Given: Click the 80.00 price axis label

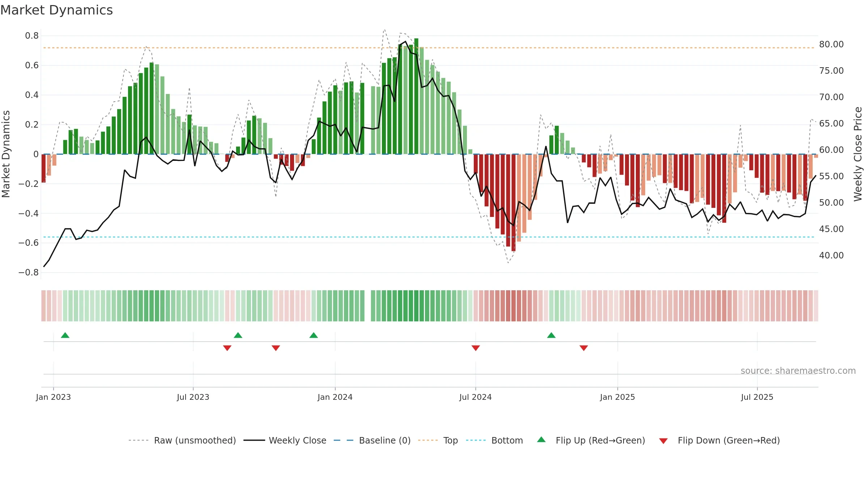Looking at the screenshot, I should click(831, 44).
